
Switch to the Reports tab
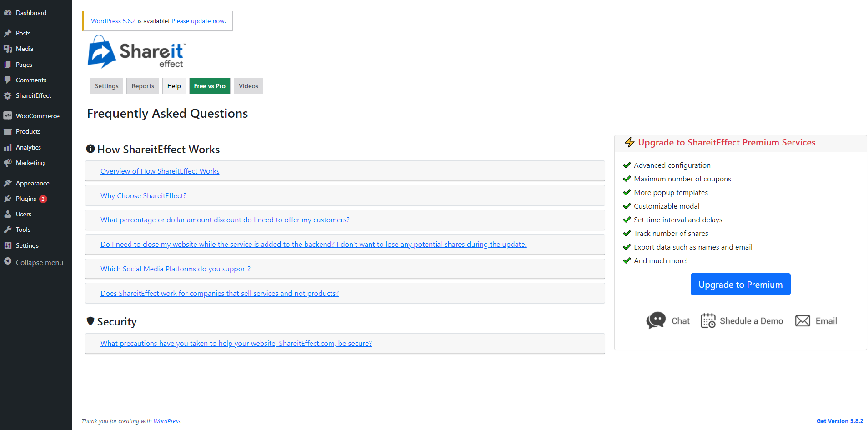coord(143,86)
